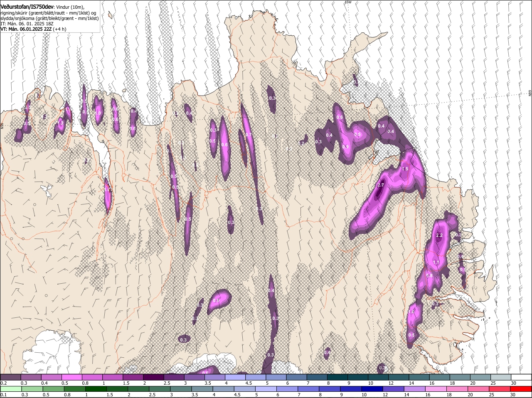Click the 0.1 label under the lower scale

coord(3,395)
